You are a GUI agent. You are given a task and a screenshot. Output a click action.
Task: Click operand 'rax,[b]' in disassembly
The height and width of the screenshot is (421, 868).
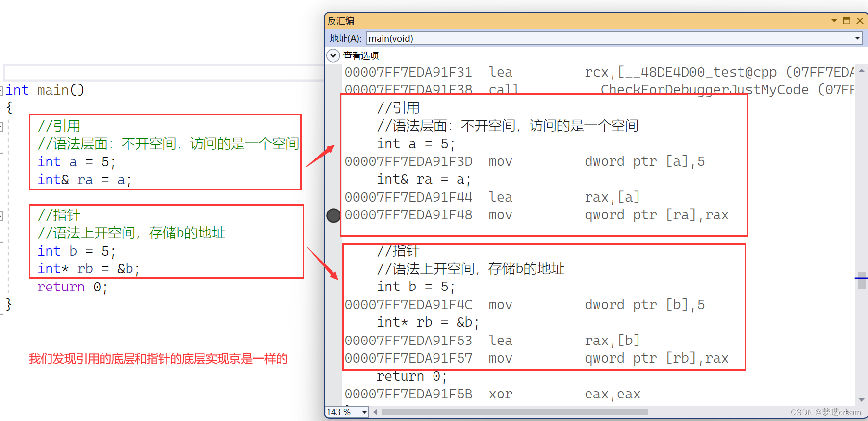613,341
